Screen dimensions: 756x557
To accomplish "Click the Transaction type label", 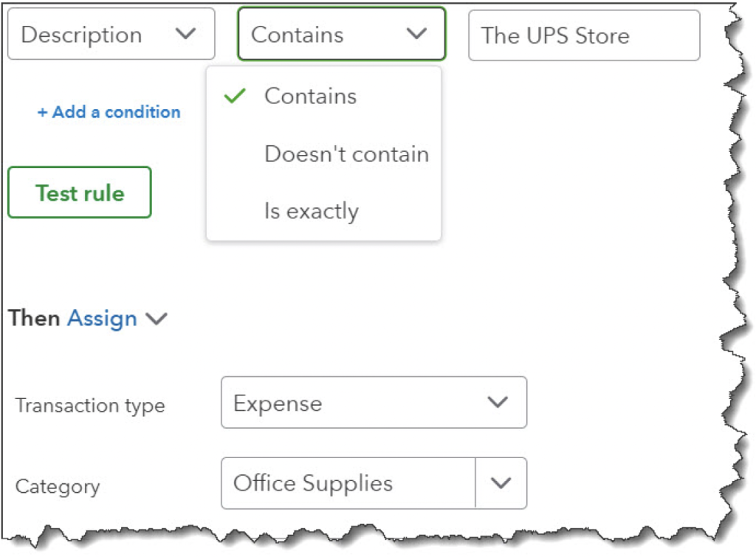I will (x=90, y=406).
